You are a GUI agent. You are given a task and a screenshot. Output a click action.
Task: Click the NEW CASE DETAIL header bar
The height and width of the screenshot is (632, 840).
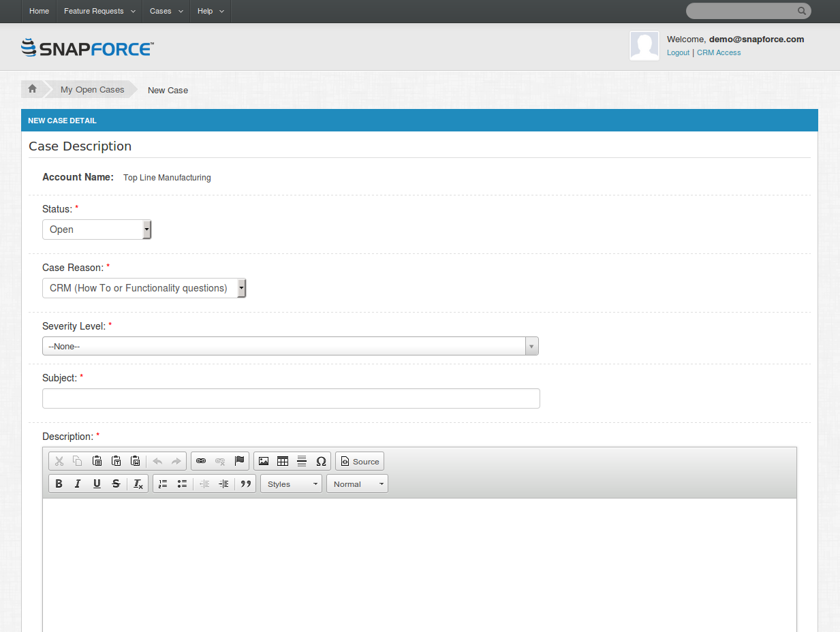pos(419,121)
